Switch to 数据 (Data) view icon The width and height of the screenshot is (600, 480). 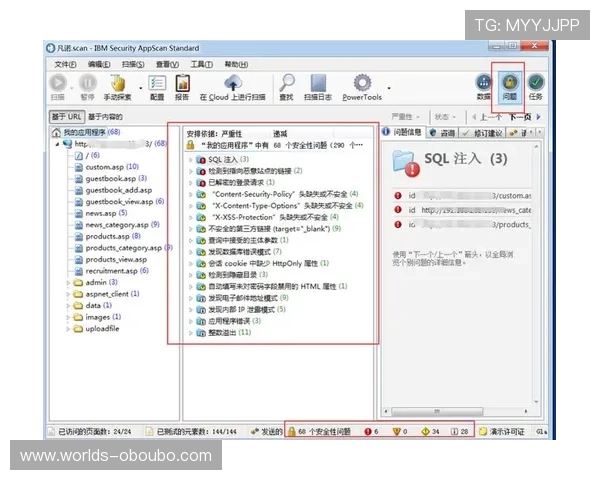[x=483, y=84]
